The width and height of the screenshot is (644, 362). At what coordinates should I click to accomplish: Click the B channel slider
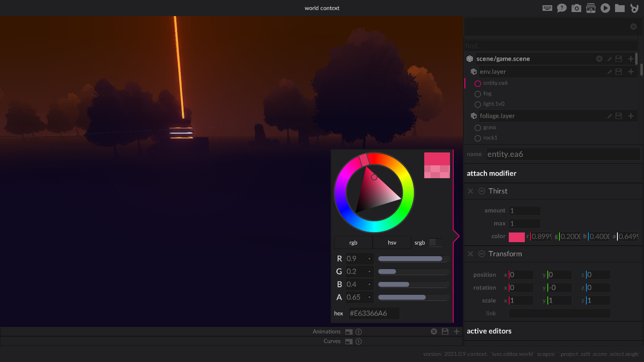coord(413,284)
